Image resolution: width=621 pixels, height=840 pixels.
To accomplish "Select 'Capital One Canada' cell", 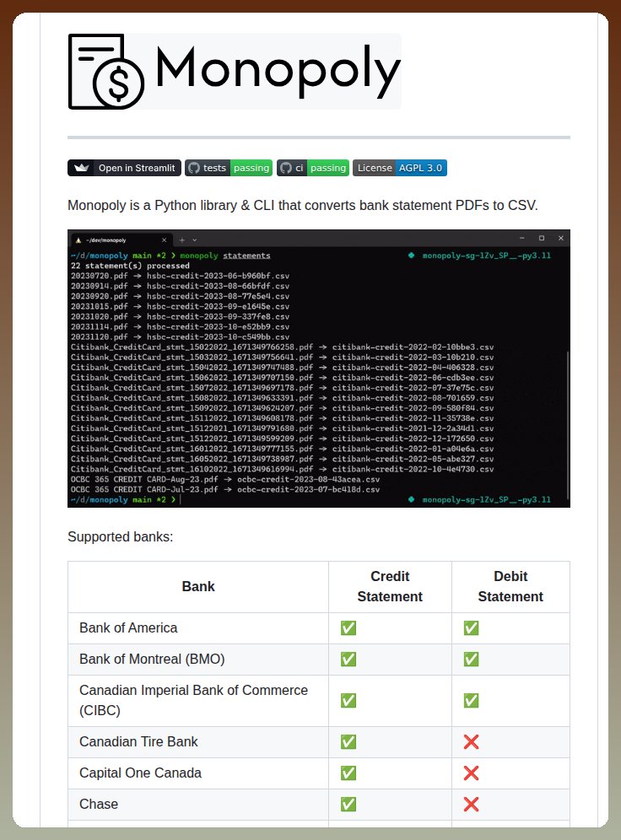I will tap(198, 773).
